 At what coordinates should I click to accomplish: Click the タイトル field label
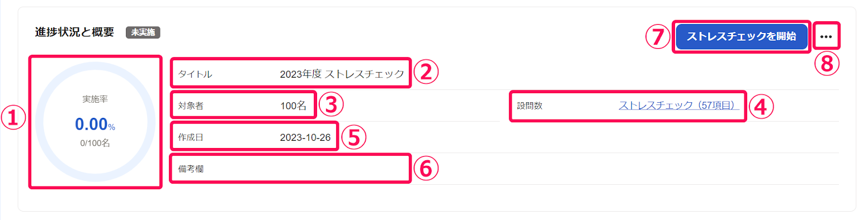coord(195,74)
